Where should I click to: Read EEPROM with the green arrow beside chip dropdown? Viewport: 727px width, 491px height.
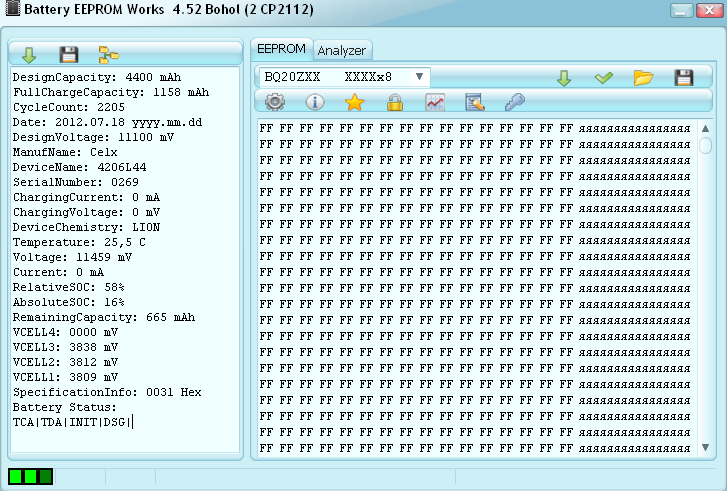pyautogui.click(x=564, y=78)
